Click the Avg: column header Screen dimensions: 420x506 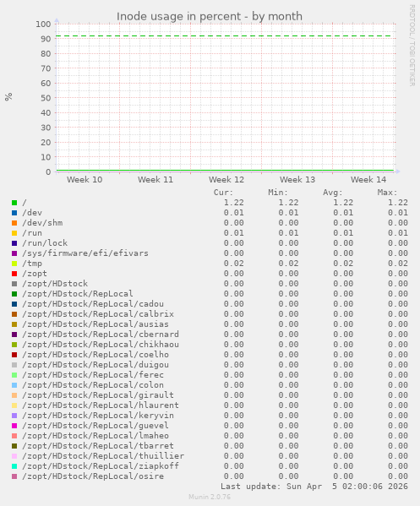coord(332,193)
